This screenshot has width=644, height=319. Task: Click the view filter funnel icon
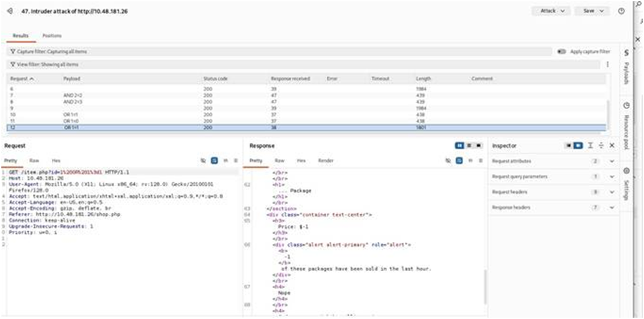pos(12,64)
